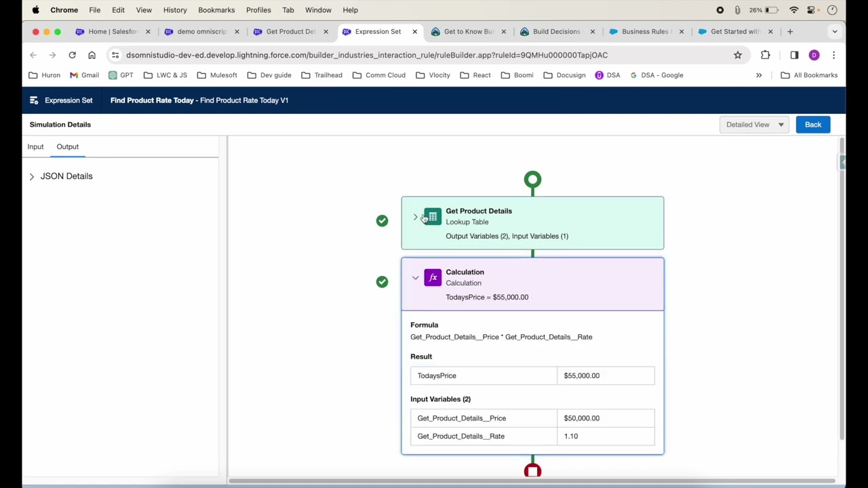Open the GPT bookmark

click(121, 75)
